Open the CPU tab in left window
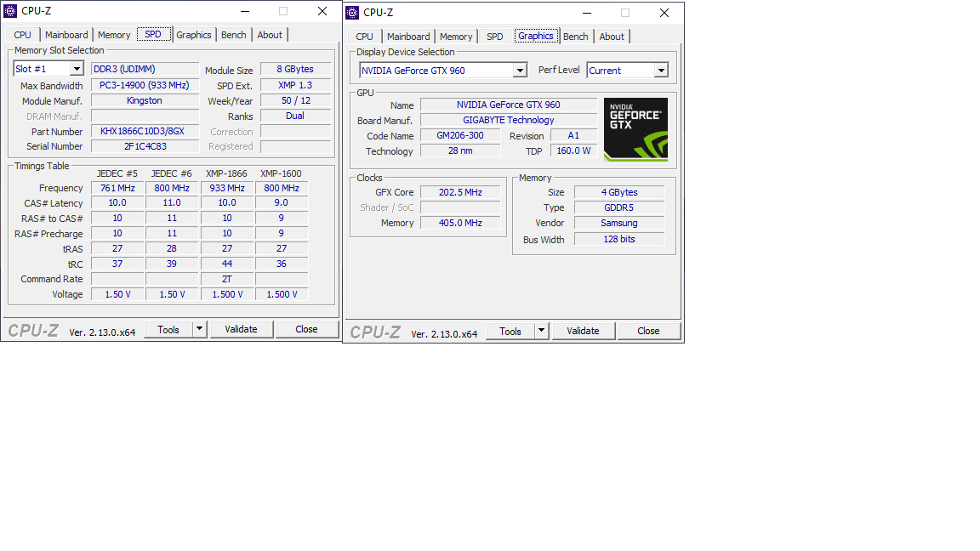The width and height of the screenshot is (980, 551). click(x=22, y=35)
